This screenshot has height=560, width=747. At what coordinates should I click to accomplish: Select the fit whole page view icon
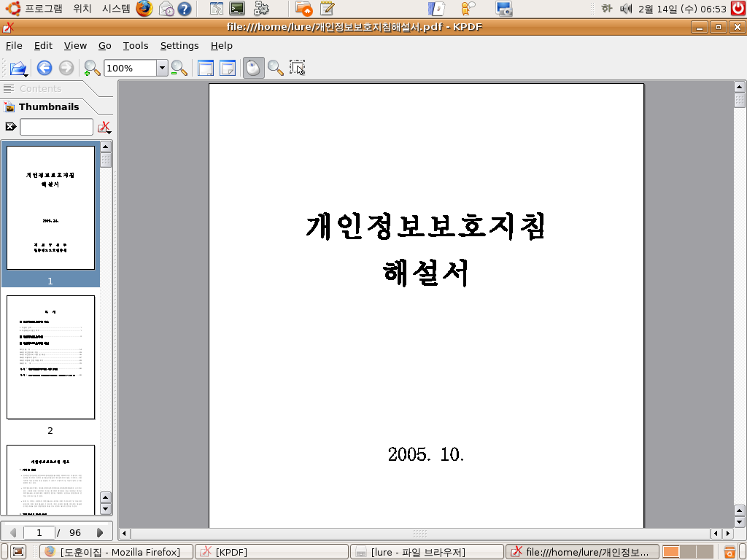[x=227, y=67]
